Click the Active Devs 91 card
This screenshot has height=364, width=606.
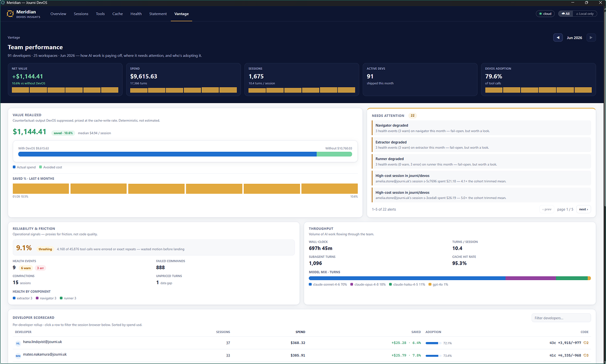tap(420, 79)
